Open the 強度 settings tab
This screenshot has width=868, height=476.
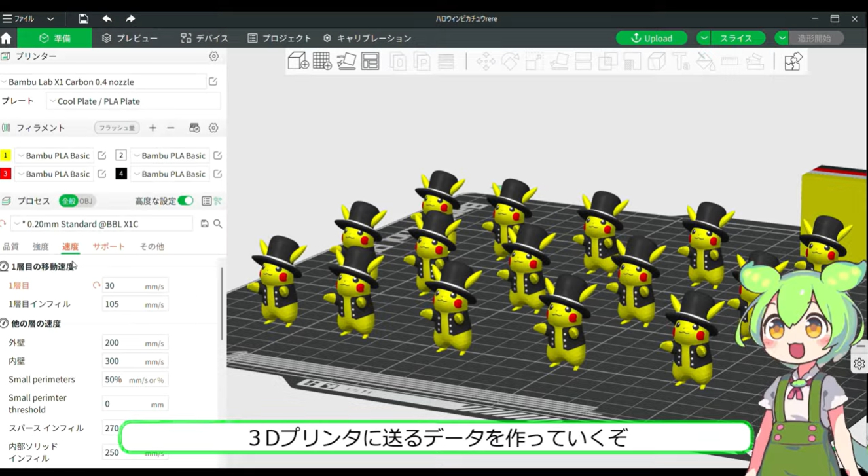pyautogui.click(x=41, y=247)
